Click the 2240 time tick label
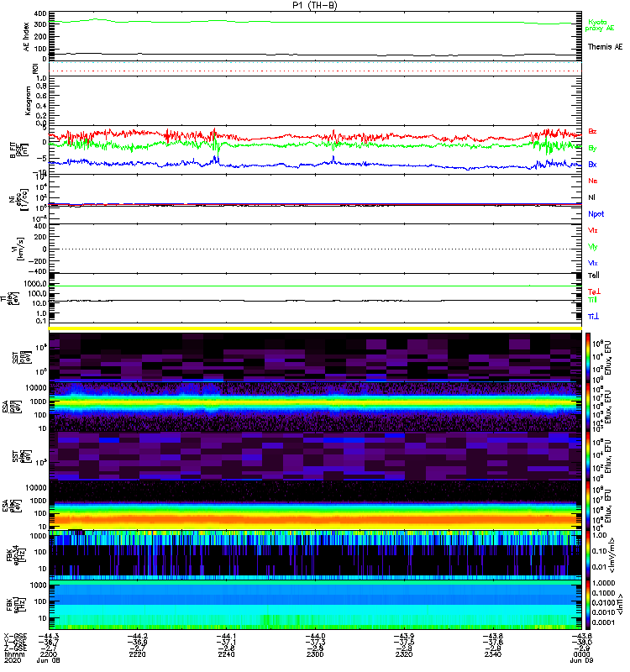This screenshot has height=672, width=630. tap(226, 654)
